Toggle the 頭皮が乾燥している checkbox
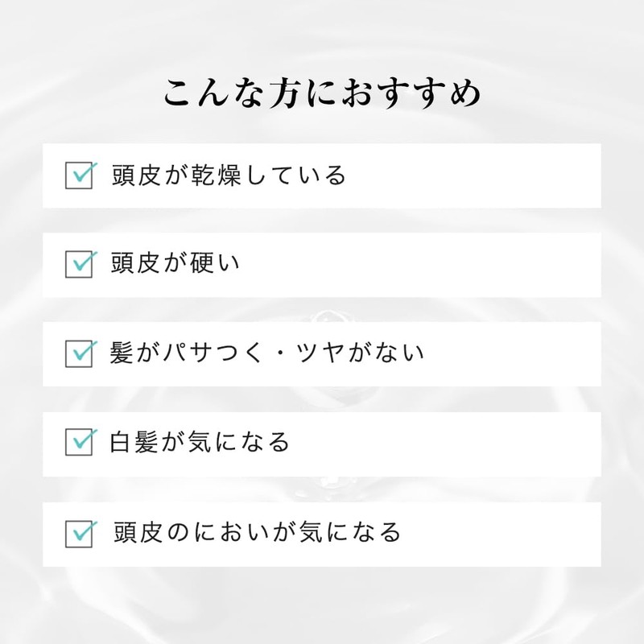644x644 pixels. pyautogui.click(x=79, y=175)
